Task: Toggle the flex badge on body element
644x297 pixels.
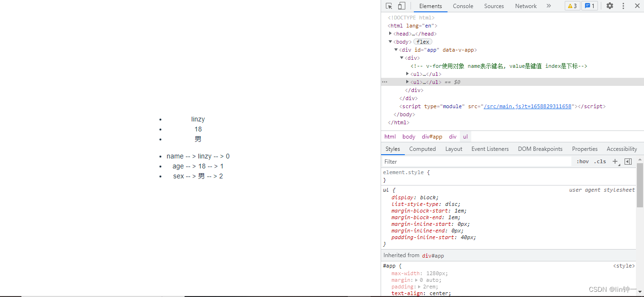Action: coord(423,42)
